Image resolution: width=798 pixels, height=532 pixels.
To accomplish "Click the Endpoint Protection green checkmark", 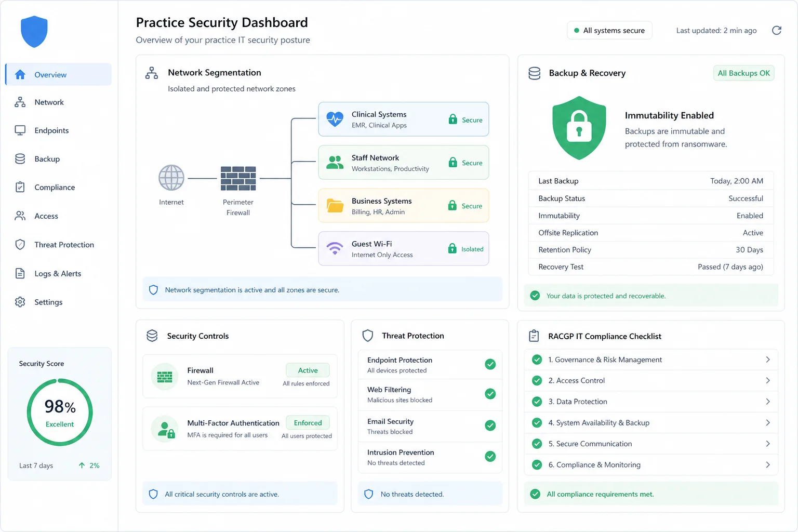I will click(x=490, y=364).
